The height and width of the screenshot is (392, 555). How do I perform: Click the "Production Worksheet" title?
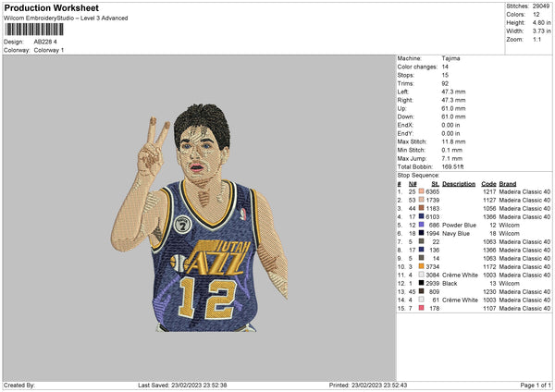(x=51, y=7)
